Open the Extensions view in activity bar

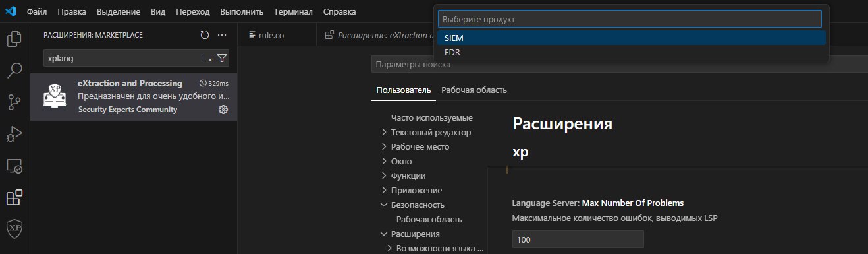pyautogui.click(x=14, y=197)
